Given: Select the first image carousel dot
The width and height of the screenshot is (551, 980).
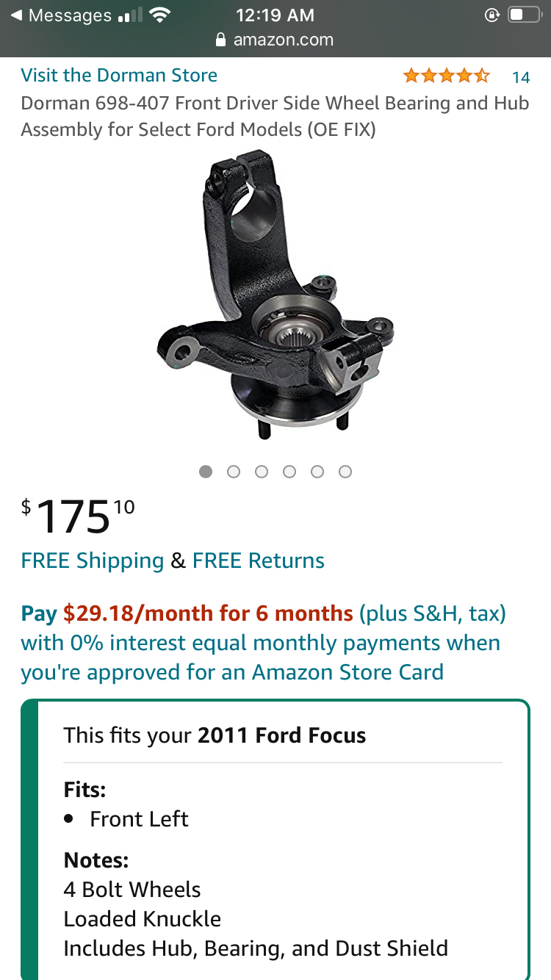Looking at the screenshot, I should point(206,472).
